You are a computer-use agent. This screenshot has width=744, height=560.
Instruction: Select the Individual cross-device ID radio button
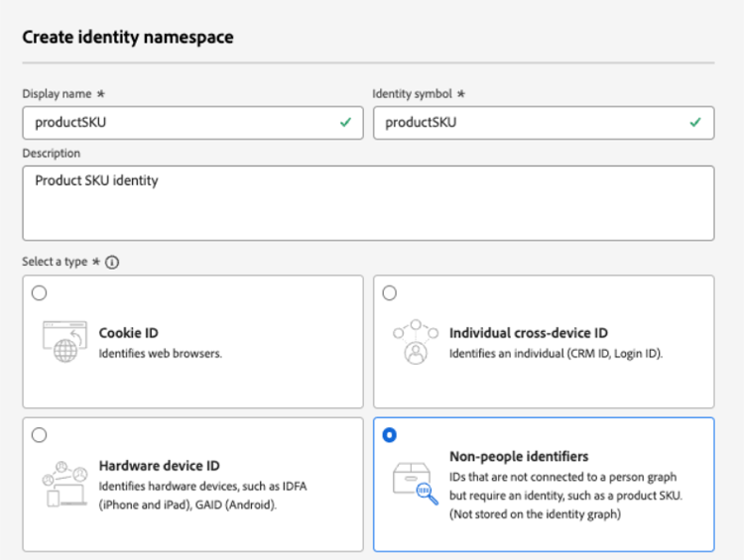click(389, 292)
